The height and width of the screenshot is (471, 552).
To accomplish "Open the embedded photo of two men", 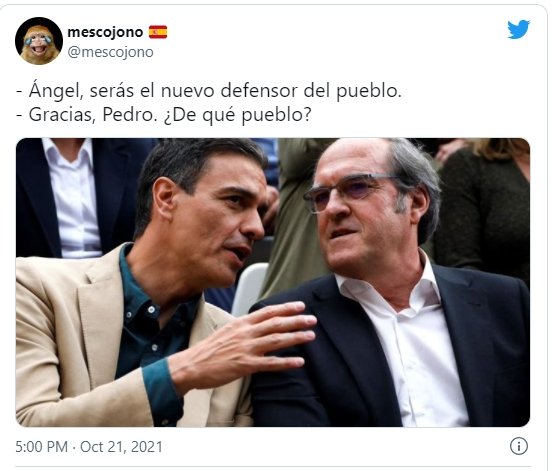I will coord(273,282).
